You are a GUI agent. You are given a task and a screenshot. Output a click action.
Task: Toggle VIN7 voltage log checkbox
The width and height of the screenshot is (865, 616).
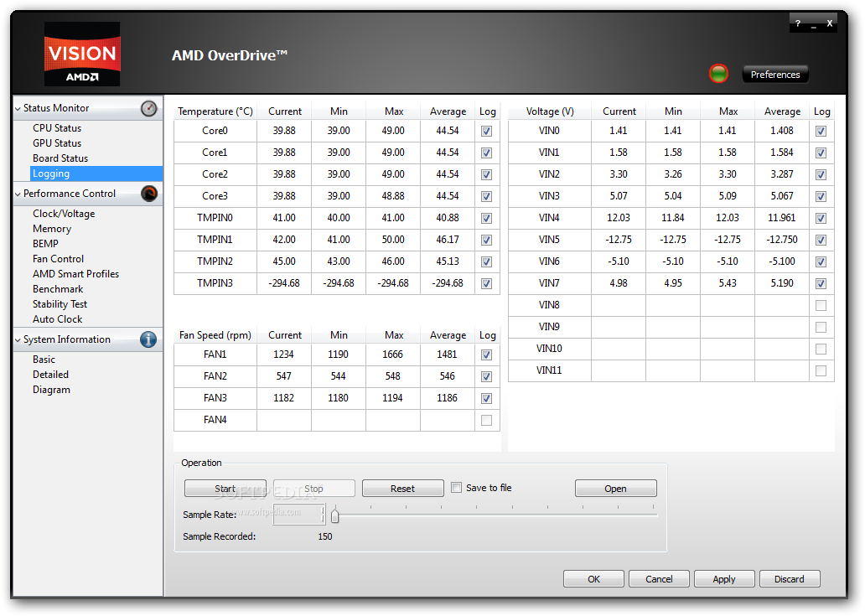click(x=821, y=283)
